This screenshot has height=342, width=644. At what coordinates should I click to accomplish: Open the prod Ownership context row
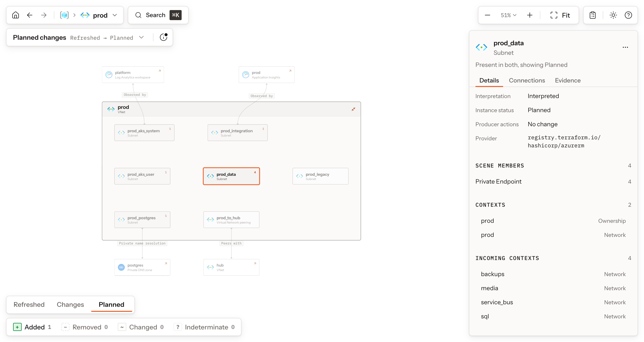pyautogui.click(x=553, y=221)
